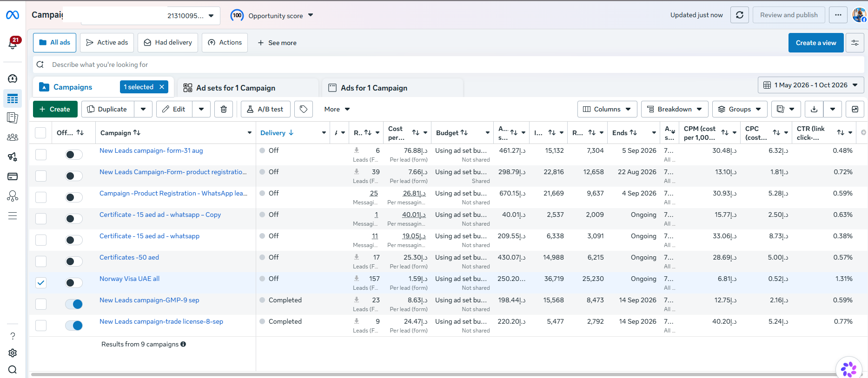Switch to Ad sets for 1 Campaign tab

click(x=248, y=88)
